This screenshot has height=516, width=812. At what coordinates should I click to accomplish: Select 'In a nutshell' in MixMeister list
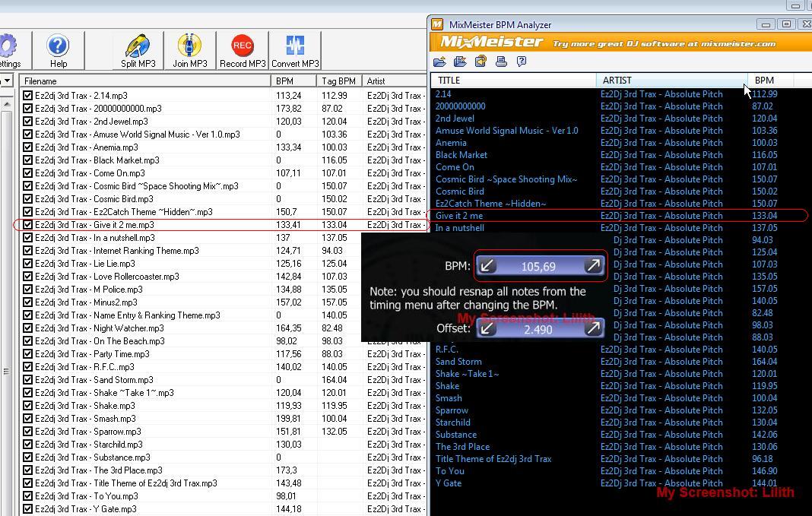[x=460, y=228]
